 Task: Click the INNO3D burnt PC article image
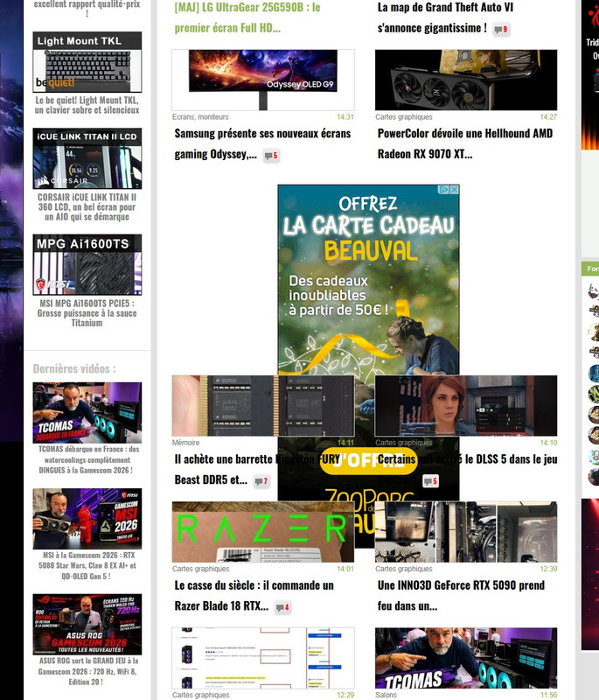[x=466, y=532]
